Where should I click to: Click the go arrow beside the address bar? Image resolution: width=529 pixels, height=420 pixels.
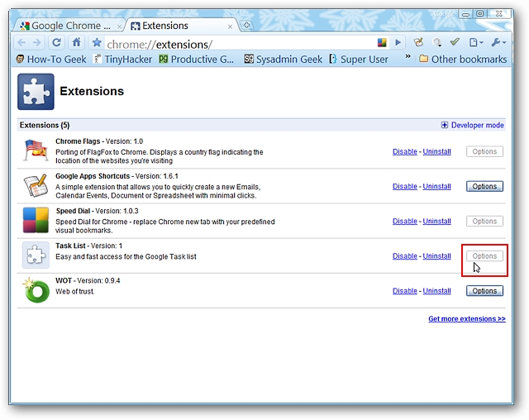(x=398, y=42)
